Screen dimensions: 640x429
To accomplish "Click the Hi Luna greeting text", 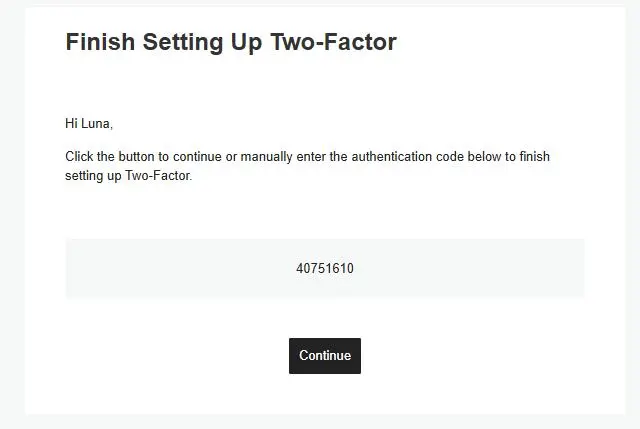I will 89,123.
